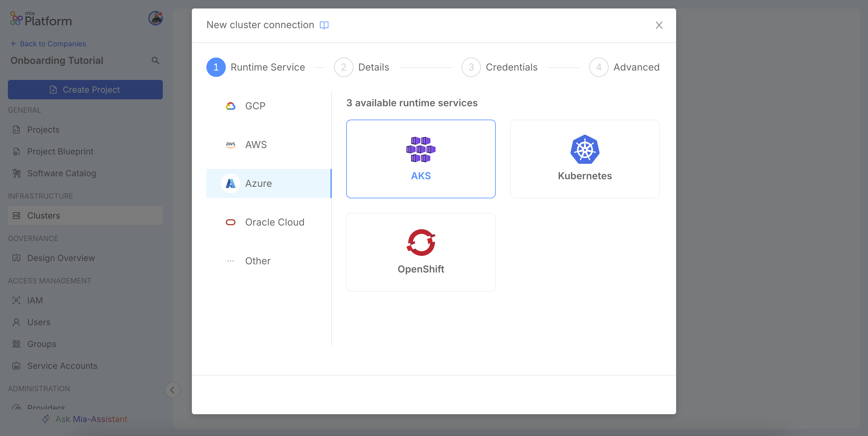
Task: Choose the AKS runtime service card
Action: tap(420, 159)
